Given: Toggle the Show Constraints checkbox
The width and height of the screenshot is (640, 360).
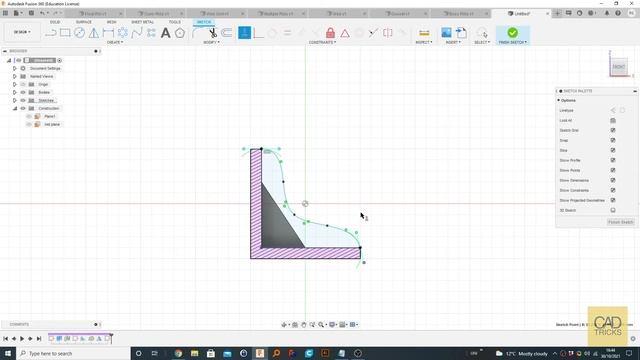Looking at the screenshot, I should point(613,190).
